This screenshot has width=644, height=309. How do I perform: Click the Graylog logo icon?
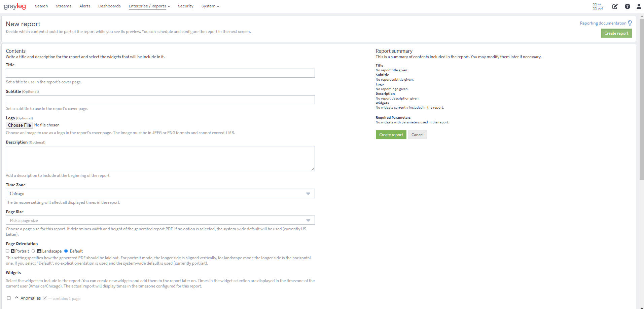pos(15,6)
